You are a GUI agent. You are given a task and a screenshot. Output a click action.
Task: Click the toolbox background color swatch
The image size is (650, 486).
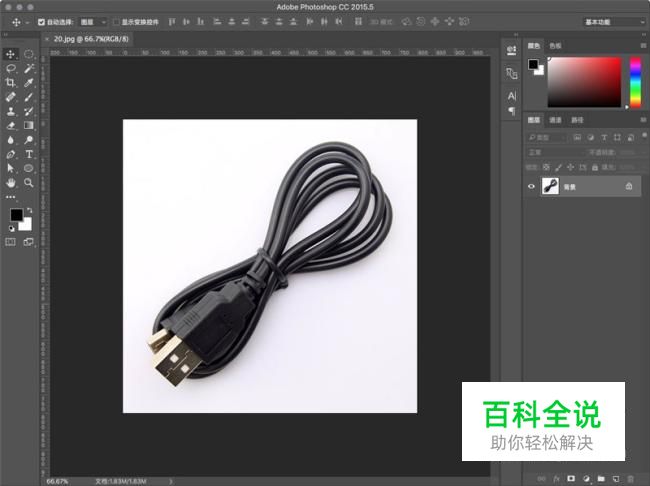(26, 225)
